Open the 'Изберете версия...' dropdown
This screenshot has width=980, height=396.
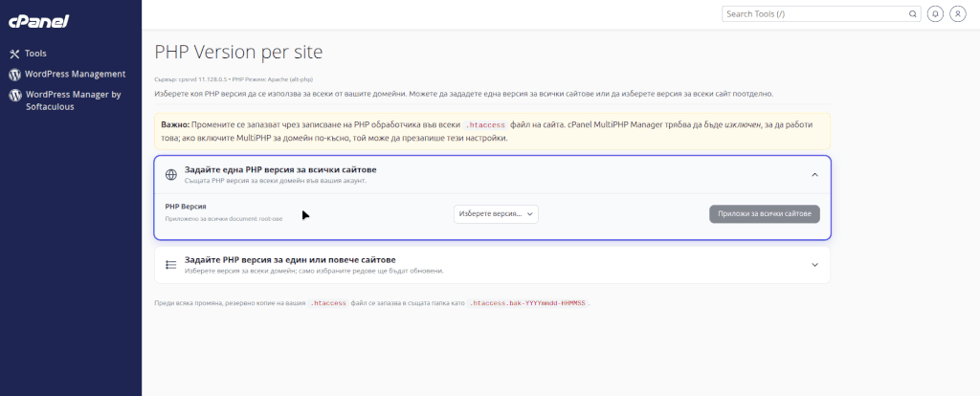click(496, 214)
